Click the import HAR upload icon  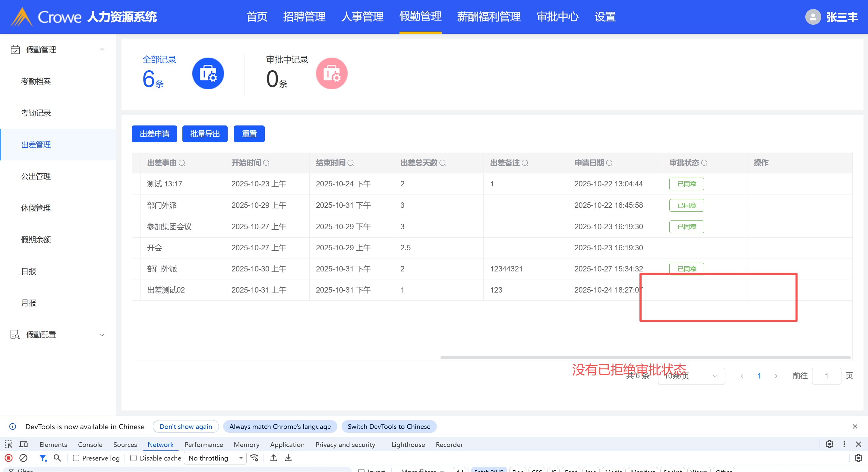274,458
